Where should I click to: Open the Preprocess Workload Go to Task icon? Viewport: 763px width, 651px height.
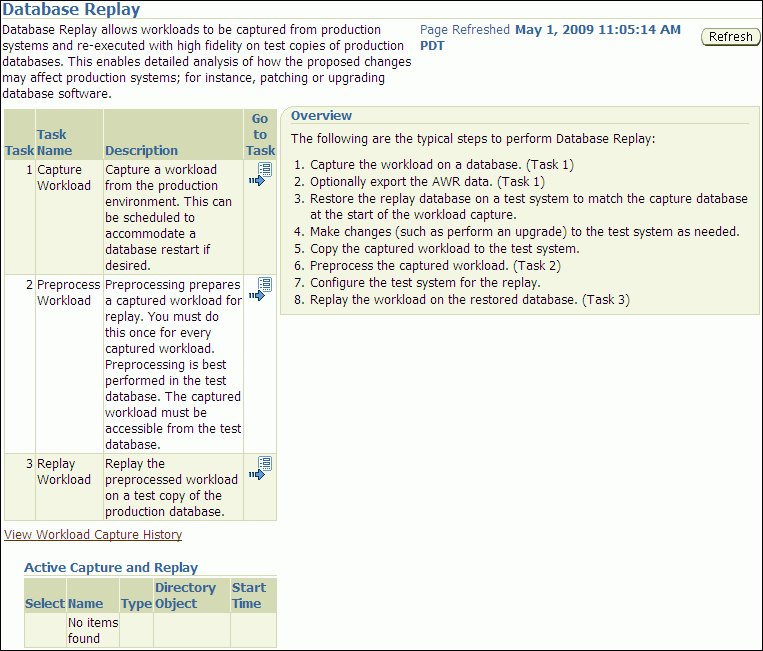(259, 289)
